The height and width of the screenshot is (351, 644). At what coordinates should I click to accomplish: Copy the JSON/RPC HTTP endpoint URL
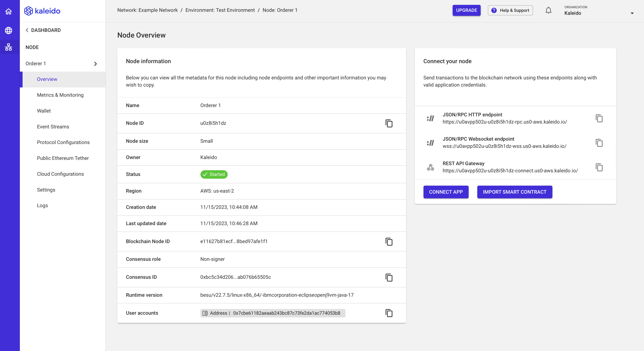point(599,118)
